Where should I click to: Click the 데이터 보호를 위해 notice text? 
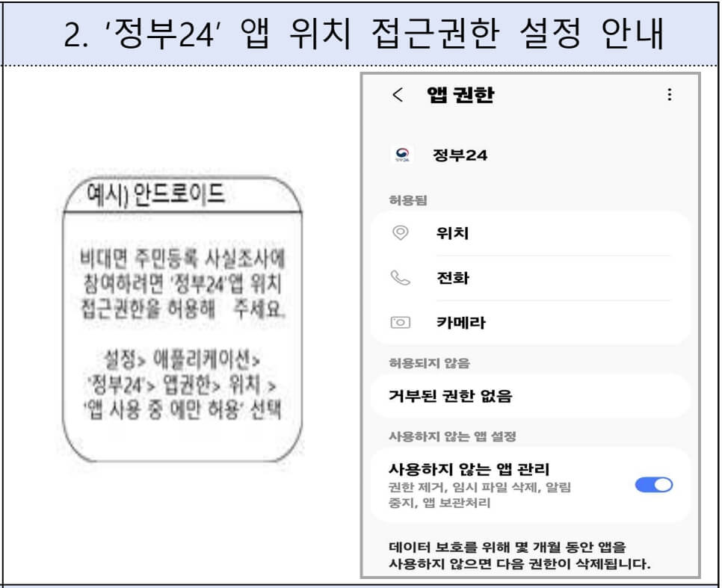click(x=519, y=555)
